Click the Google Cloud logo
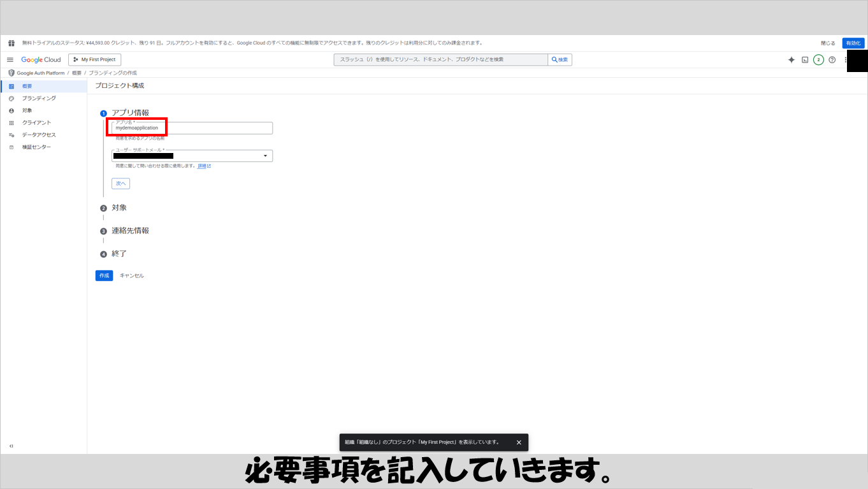 point(41,60)
